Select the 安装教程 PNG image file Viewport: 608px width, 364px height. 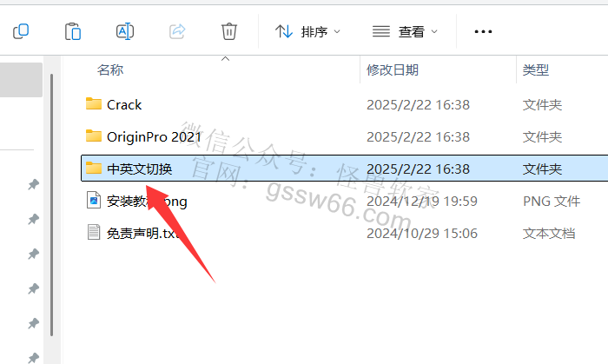(344, 201)
